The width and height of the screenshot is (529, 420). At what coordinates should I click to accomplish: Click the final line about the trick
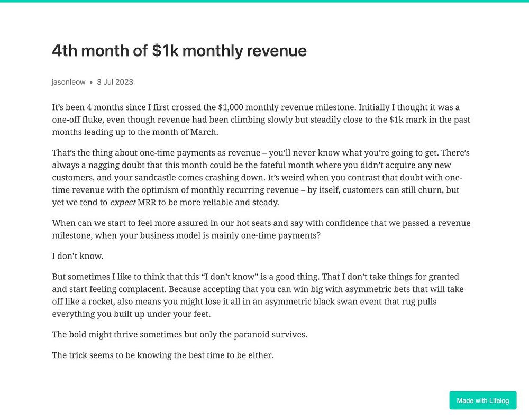(x=163, y=355)
